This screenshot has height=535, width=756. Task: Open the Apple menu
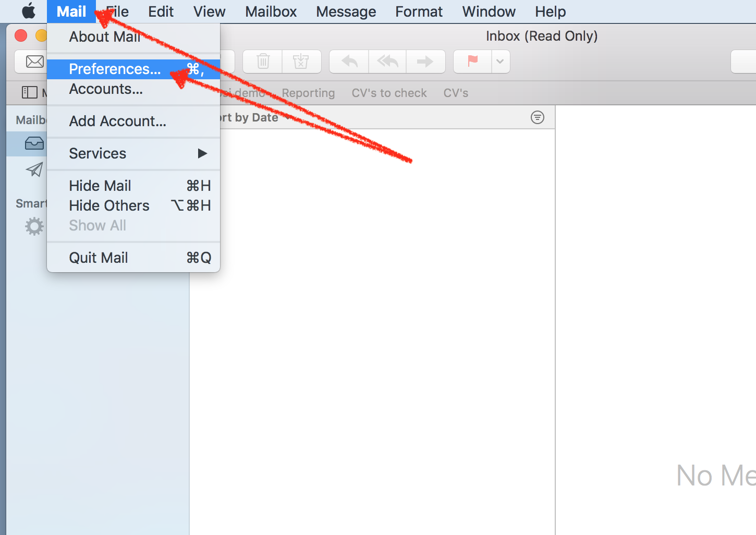click(29, 11)
